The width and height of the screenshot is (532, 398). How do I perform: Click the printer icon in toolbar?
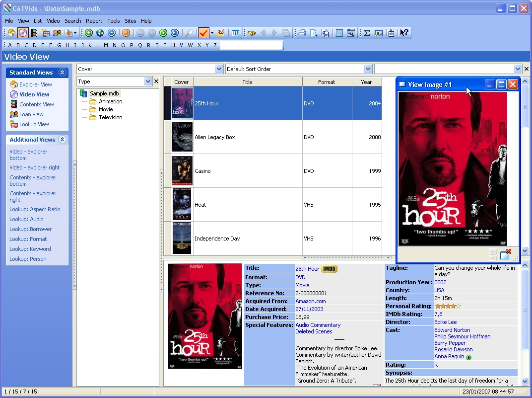(302, 33)
